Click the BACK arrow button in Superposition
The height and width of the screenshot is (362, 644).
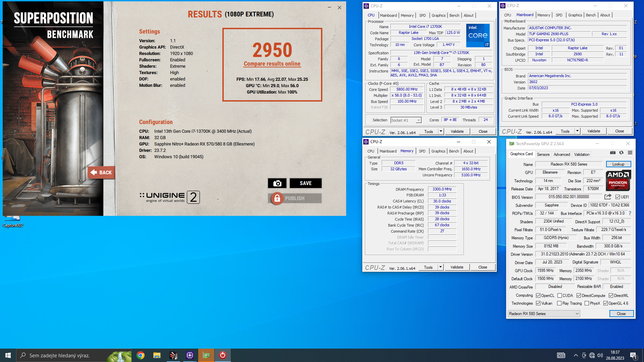click(x=102, y=172)
